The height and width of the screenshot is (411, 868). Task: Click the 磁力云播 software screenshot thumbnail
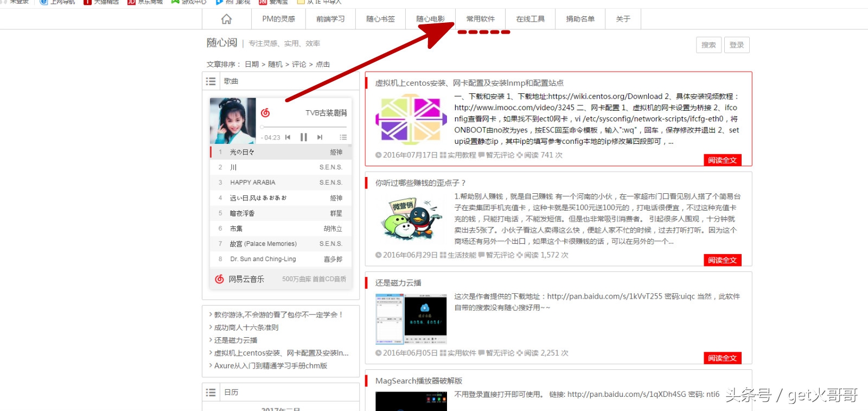point(411,319)
